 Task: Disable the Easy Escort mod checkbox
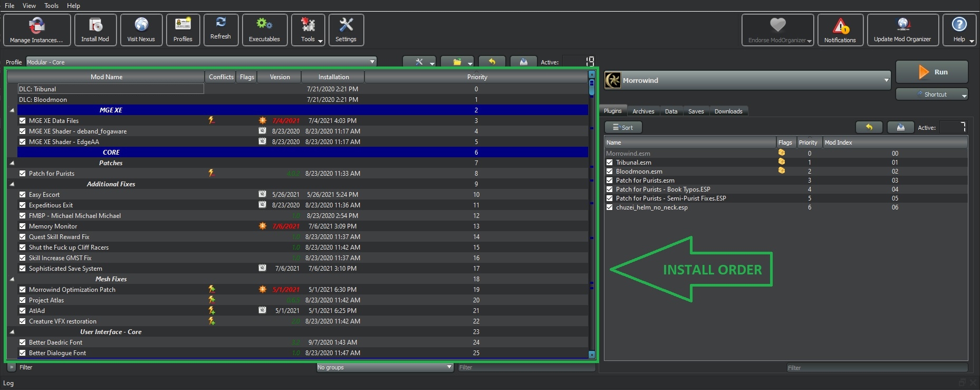pos(23,195)
